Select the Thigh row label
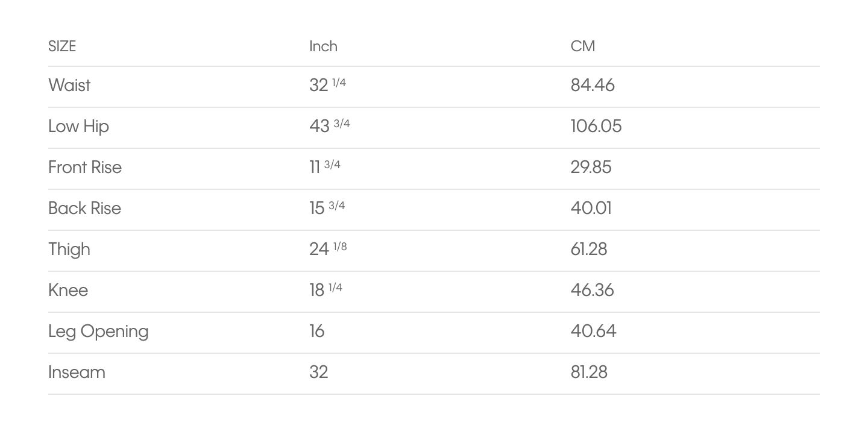The image size is (868, 434). pyautogui.click(x=69, y=249)
